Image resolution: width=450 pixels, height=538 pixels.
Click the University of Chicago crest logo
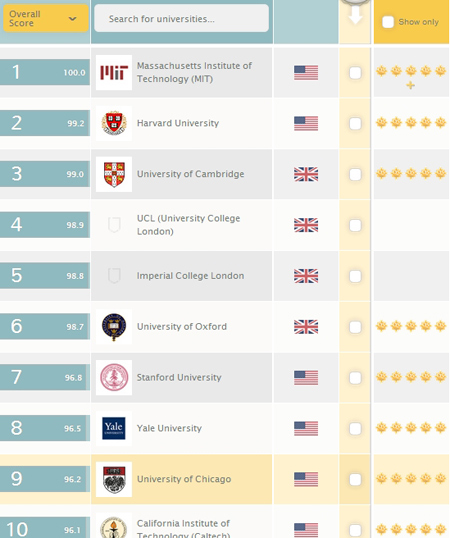114,479
